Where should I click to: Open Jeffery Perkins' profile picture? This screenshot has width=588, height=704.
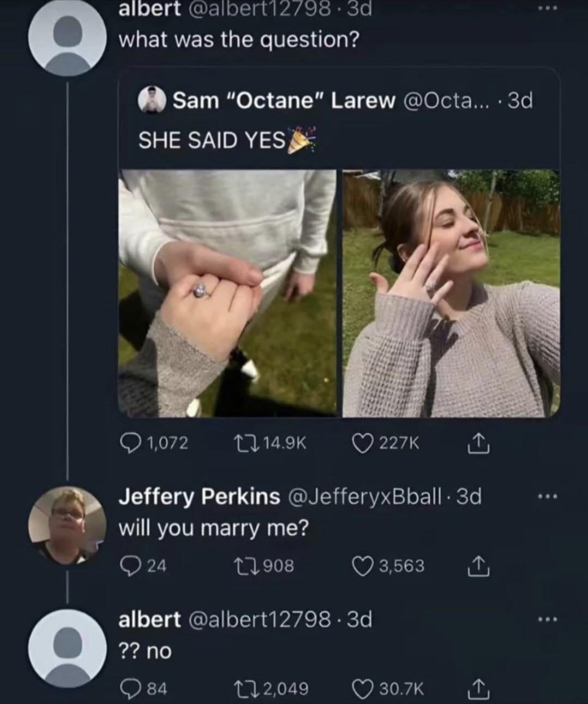[67, 525]
